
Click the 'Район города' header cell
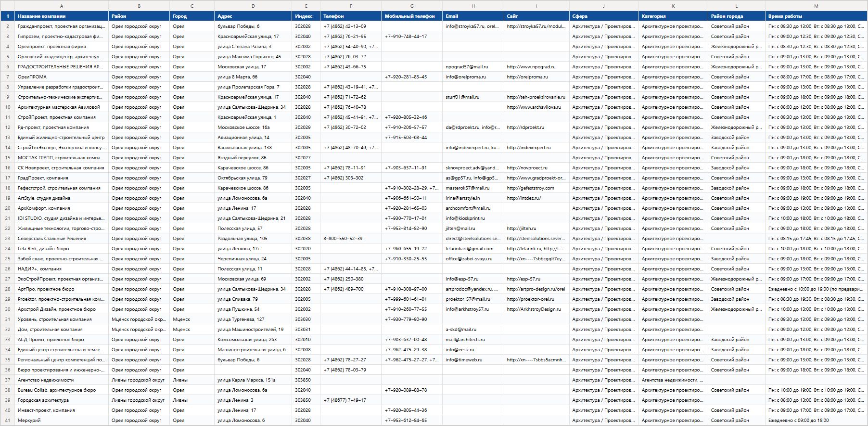pyautogui.click(x=737, y=16)
